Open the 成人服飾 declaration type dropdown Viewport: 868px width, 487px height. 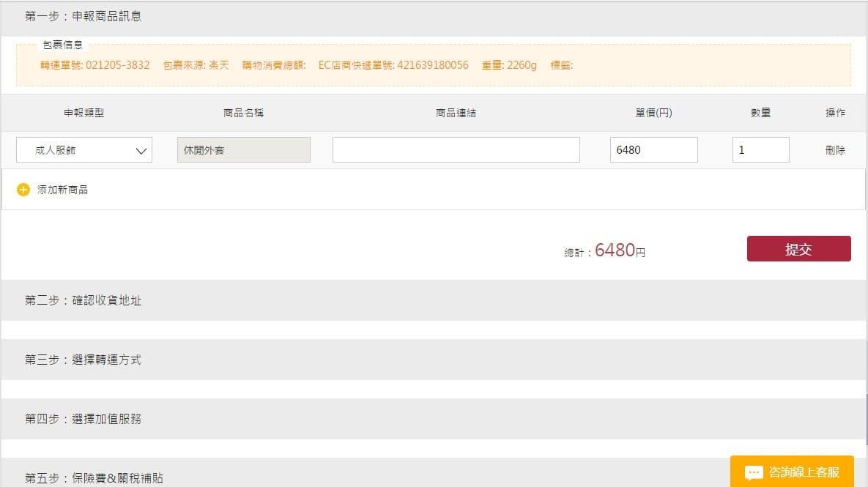click(84, 150)
